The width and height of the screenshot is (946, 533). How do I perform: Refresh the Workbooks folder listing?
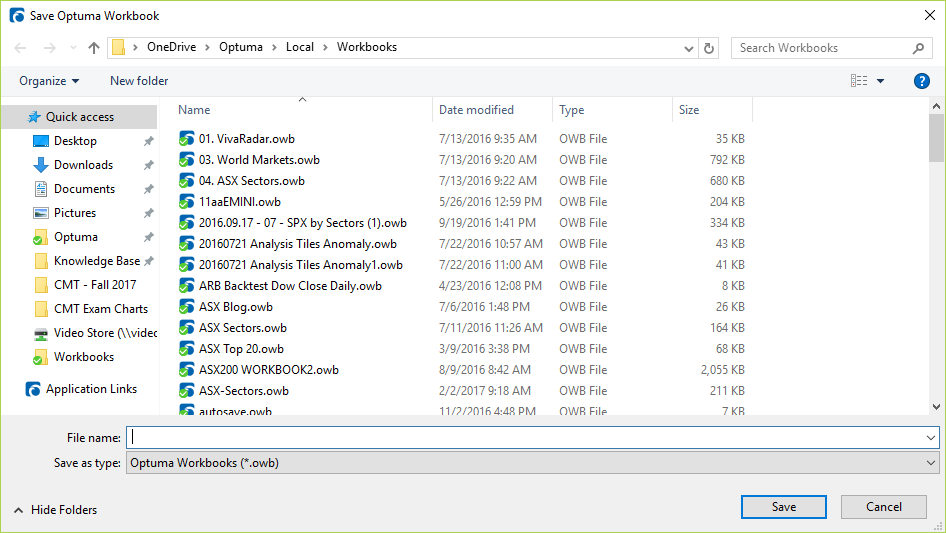pos(709,48)
